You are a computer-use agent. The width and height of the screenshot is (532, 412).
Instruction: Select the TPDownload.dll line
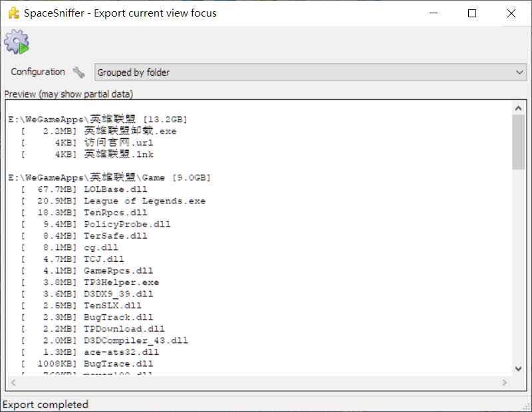click(93, 329)
